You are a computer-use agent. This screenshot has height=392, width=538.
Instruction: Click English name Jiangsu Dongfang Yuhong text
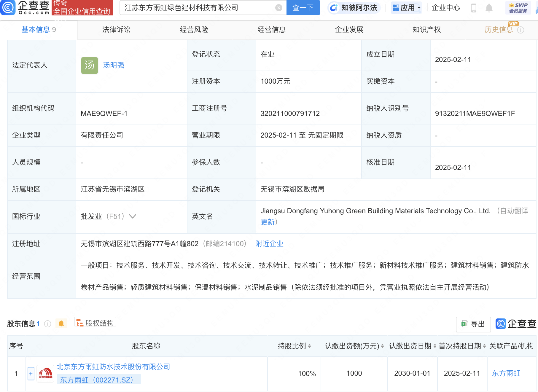[375, 211]
